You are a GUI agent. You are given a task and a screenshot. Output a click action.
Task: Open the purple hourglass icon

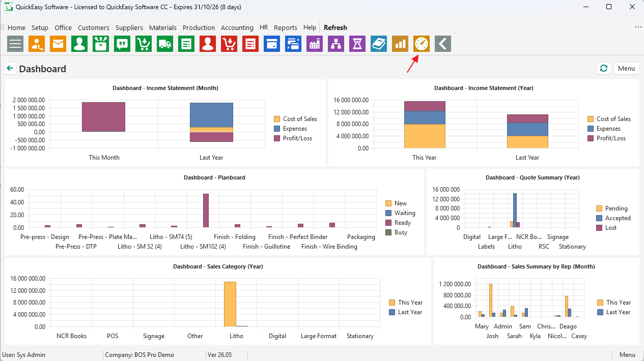coord(358,44)
